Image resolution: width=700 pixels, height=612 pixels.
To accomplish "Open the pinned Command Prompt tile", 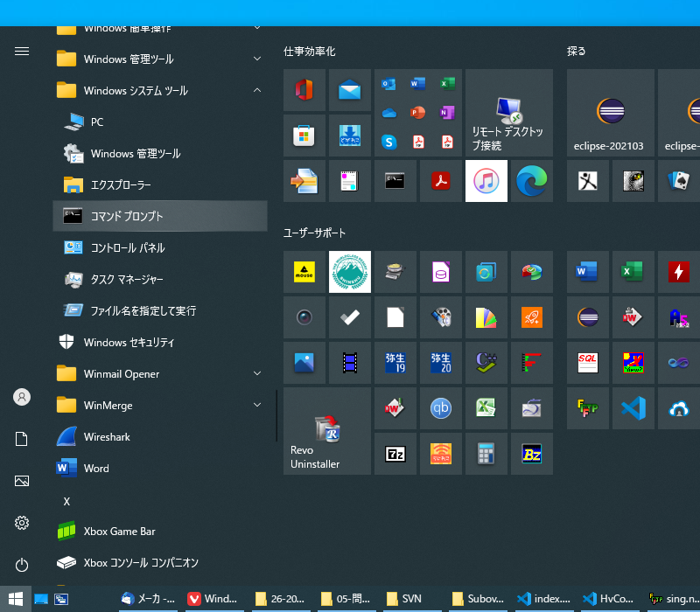I will click(x=395, y=181).
